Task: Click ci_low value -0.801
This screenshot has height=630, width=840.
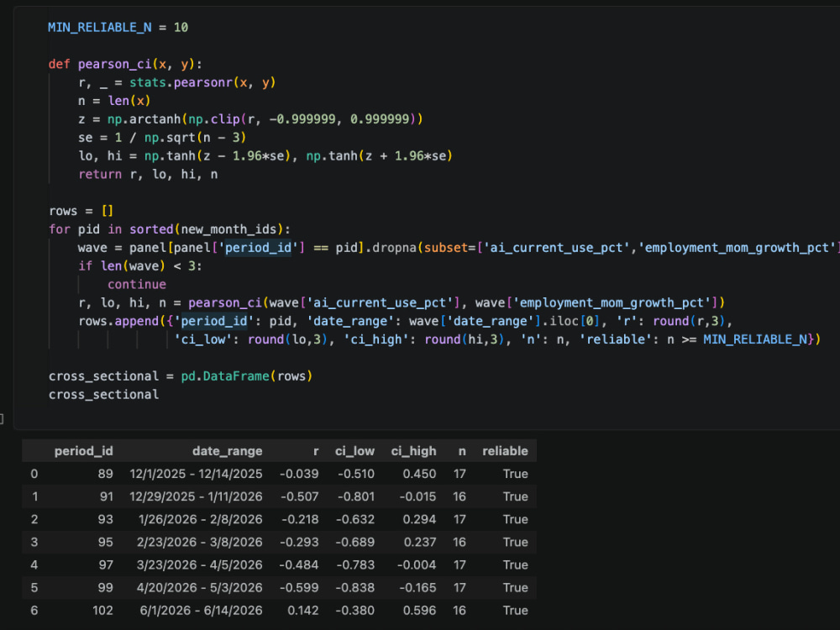Action: [x=355, y=496]
